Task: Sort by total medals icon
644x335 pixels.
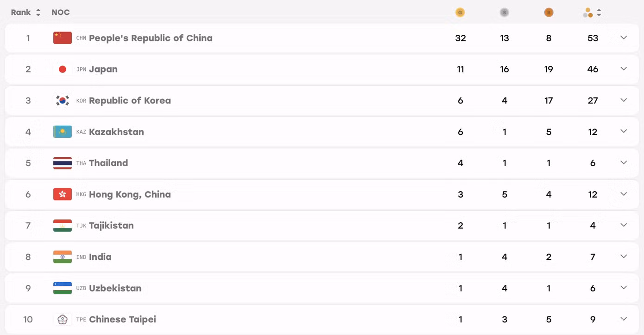Action: (599, 13)
